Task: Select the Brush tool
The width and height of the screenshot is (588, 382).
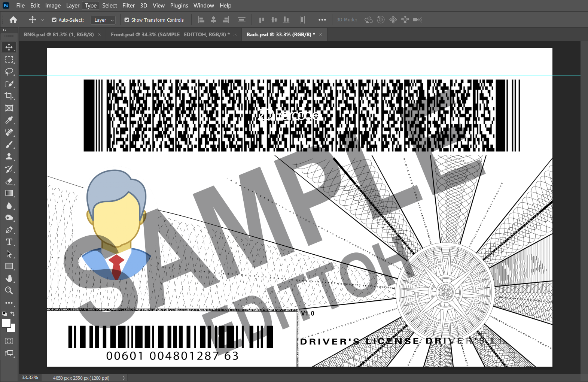Action: [x=9, y=145]
